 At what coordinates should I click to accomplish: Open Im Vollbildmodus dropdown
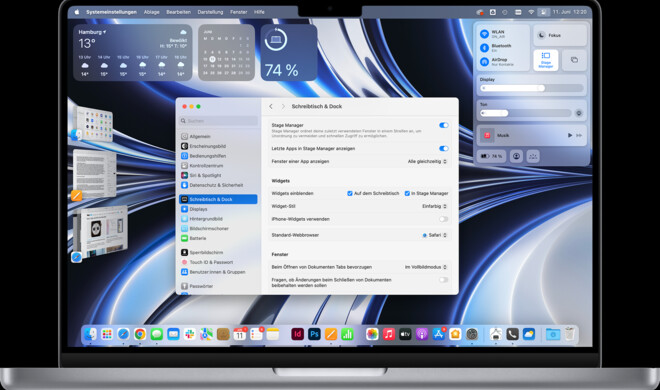click(426, 267)
